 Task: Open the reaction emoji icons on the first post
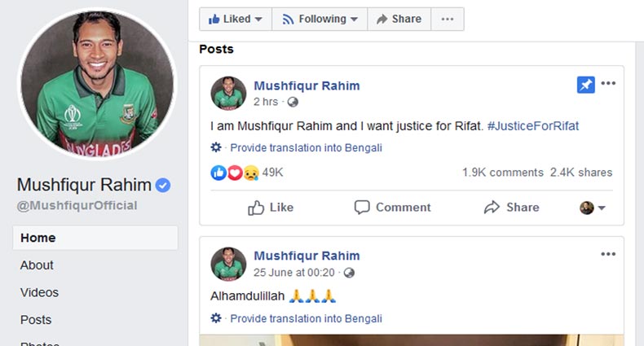[235, 173]
